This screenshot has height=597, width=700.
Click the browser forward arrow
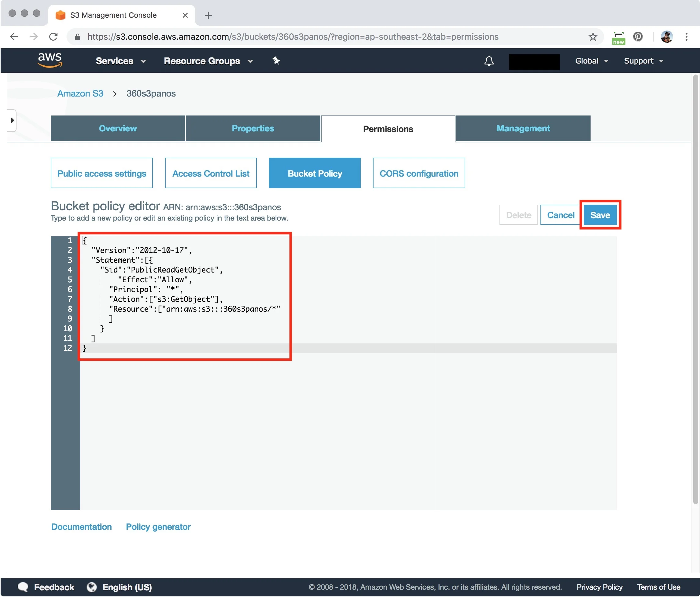[33, 36]
